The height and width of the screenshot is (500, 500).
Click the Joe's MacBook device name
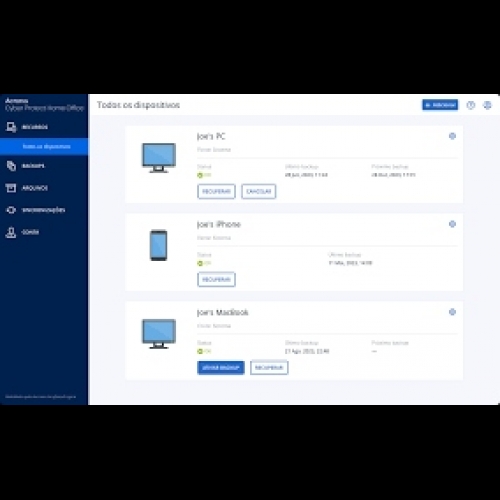pos(223,312)
